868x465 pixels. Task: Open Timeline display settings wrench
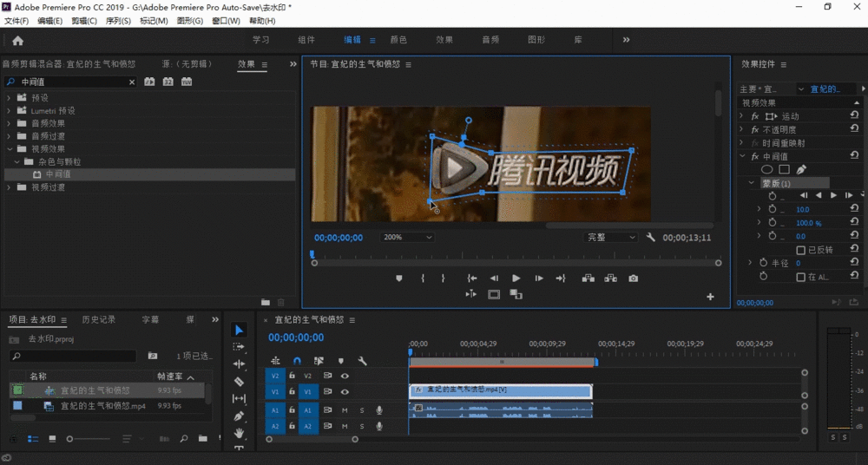(x=363, y=360)
